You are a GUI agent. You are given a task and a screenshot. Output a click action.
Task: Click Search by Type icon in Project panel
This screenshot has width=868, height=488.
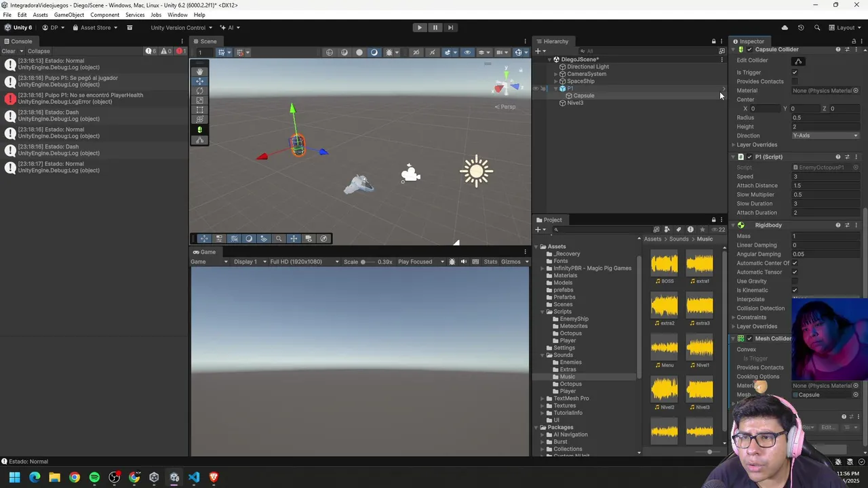667,229
